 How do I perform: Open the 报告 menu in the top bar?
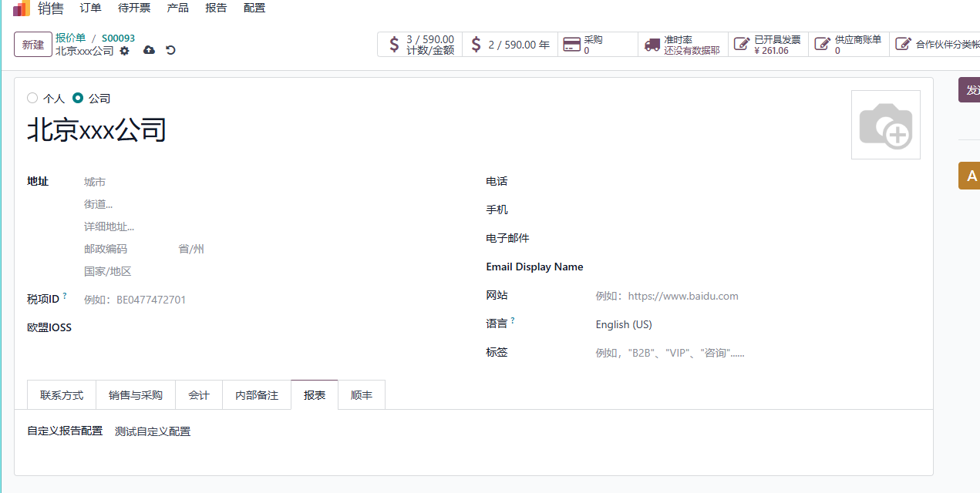(216, 8)
